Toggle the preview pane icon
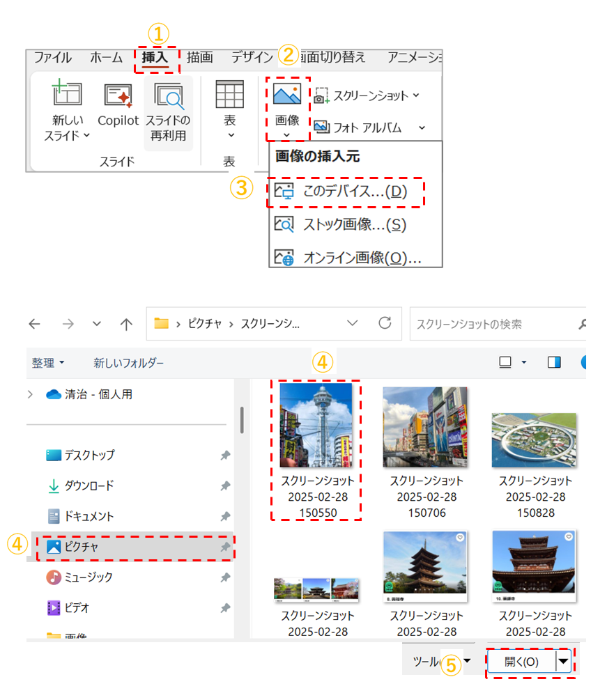 point(554,362)
